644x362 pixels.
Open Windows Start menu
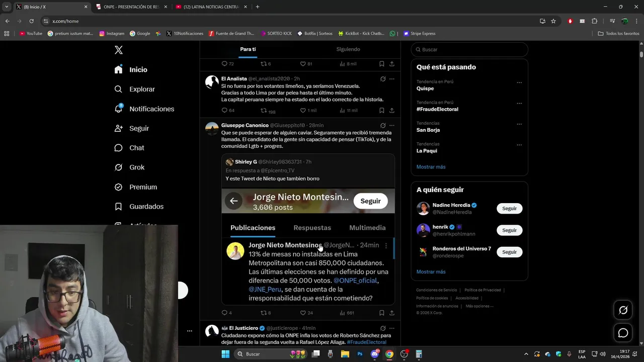pos(225,354)
